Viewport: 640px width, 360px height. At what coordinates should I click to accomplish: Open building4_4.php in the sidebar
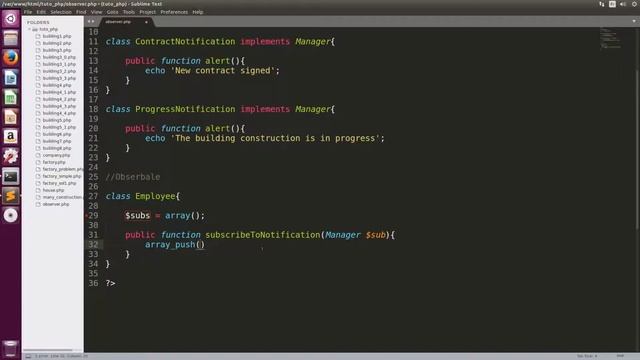(x=59, y=113)
